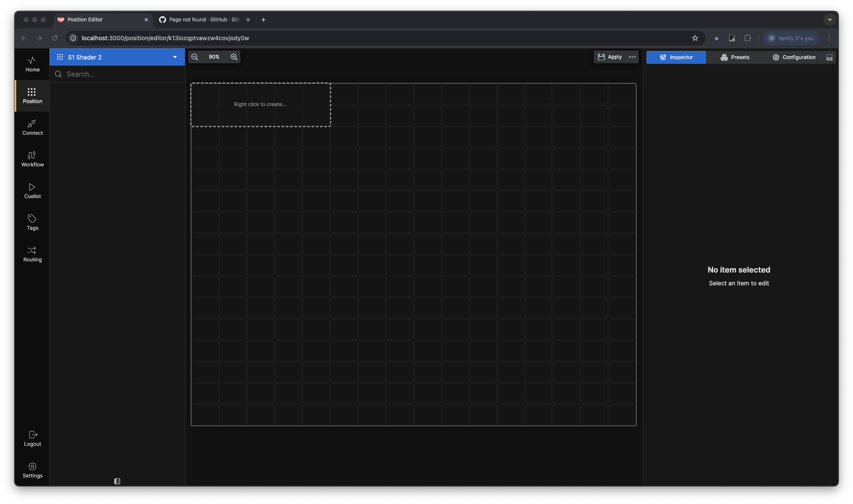Screen dimensions: 853x504
Task: Close the Position Editor browser tab
Action: [x=146, y=20]
